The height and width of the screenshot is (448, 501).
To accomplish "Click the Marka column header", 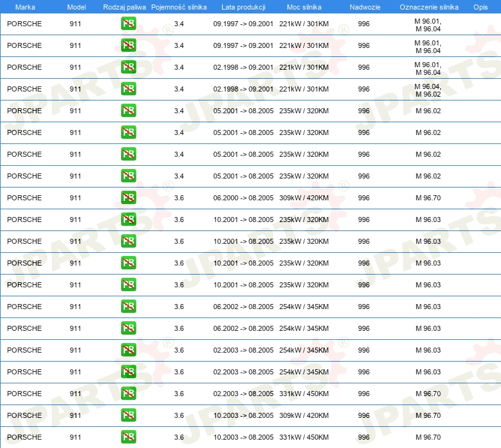I will pos(25,7).
